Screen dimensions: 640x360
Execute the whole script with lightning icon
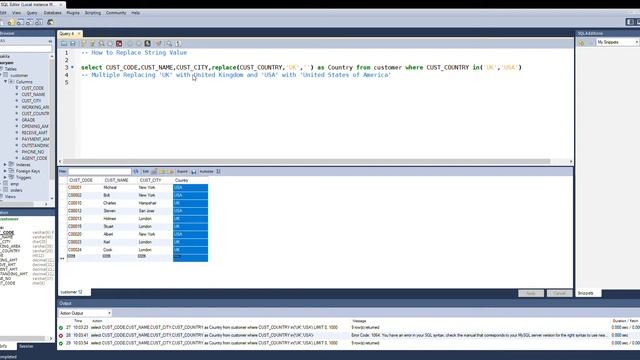pos(83,44)
